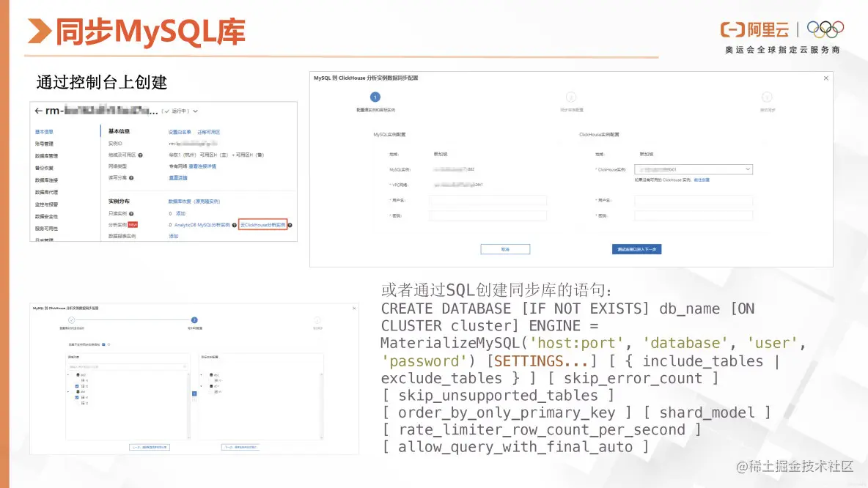
Task: Open the ClickHouse实例 dropdown
Action: pyautogui.click(x=694, y=169)
